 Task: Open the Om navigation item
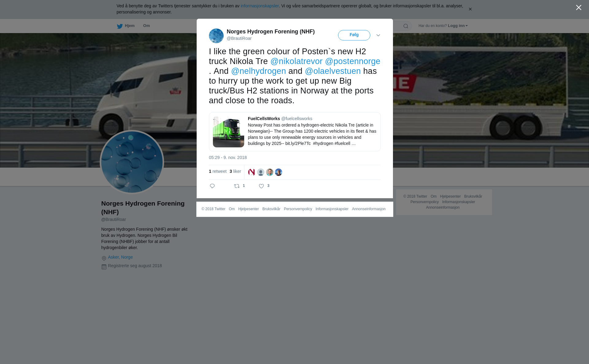pos(146,26)
